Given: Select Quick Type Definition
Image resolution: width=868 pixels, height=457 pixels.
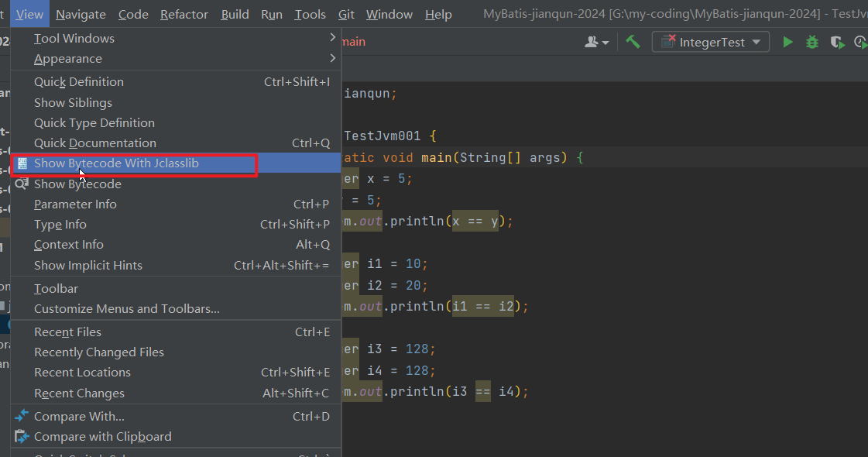Looking at the screenshot, I should tap(176, 123).
